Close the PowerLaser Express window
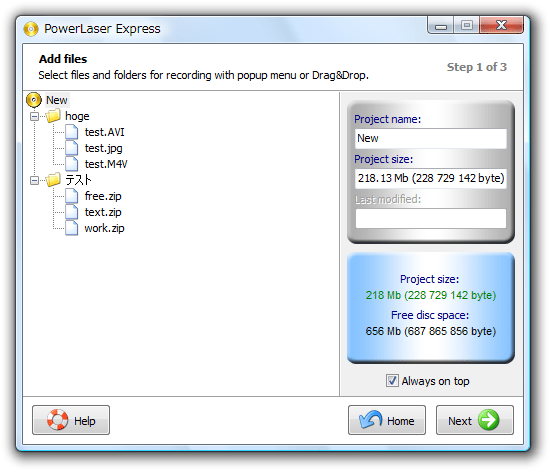The width and height of the screenshot is (550, 472). (501, 25)
